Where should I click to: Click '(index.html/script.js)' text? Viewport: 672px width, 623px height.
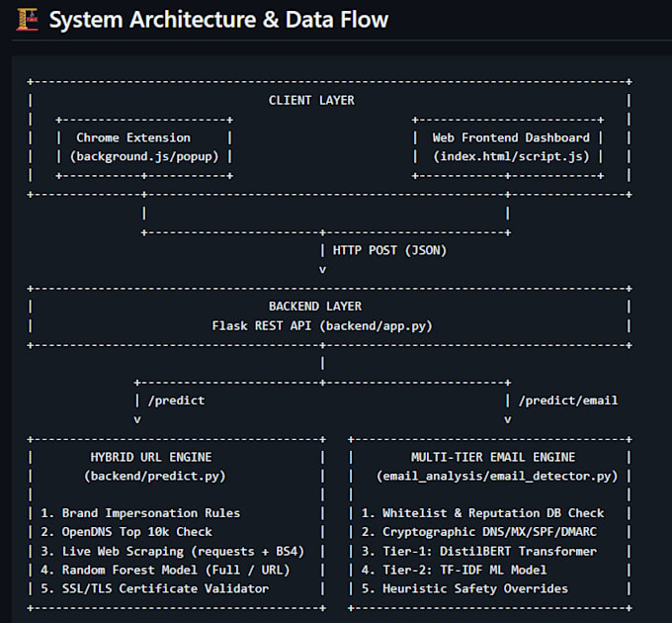coord(511,156)
